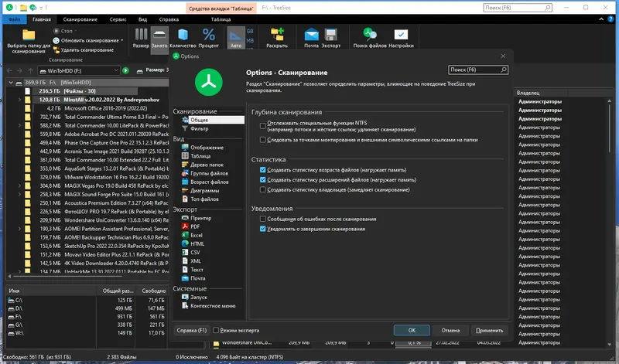Switch to the Сканирование ribbon tab
This screenshot has height=364, width=619.
click(x=80, y=19)
